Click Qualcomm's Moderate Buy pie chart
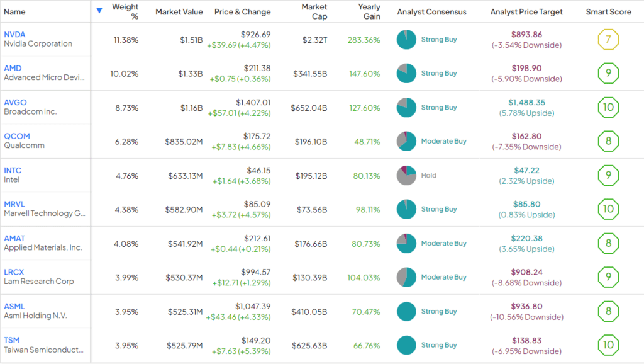Viewport: 644px width, 364px height. point(406,142)
